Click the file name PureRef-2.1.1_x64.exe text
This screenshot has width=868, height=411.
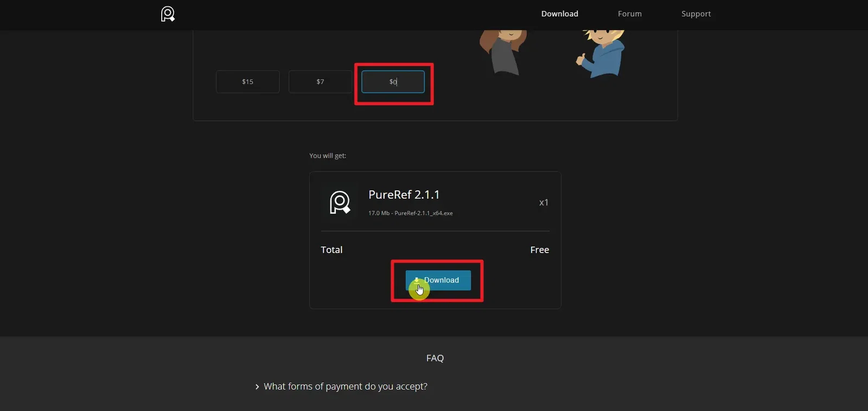424,213
